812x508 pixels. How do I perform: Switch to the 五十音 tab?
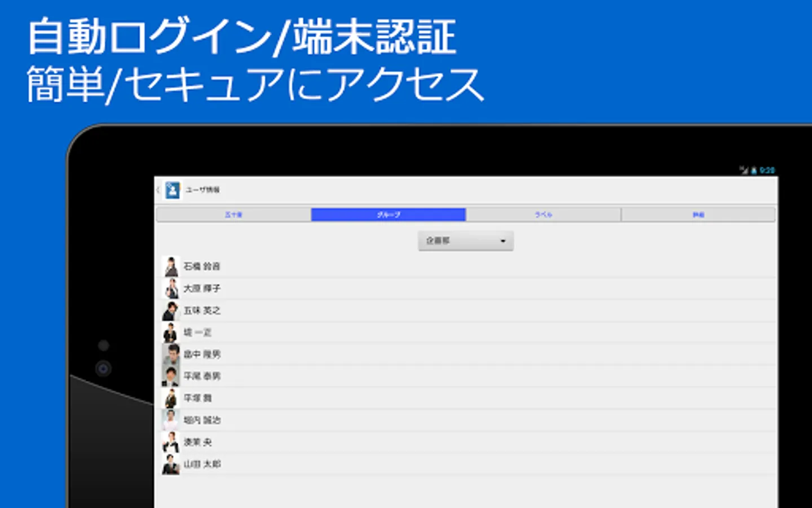(233, 214)
